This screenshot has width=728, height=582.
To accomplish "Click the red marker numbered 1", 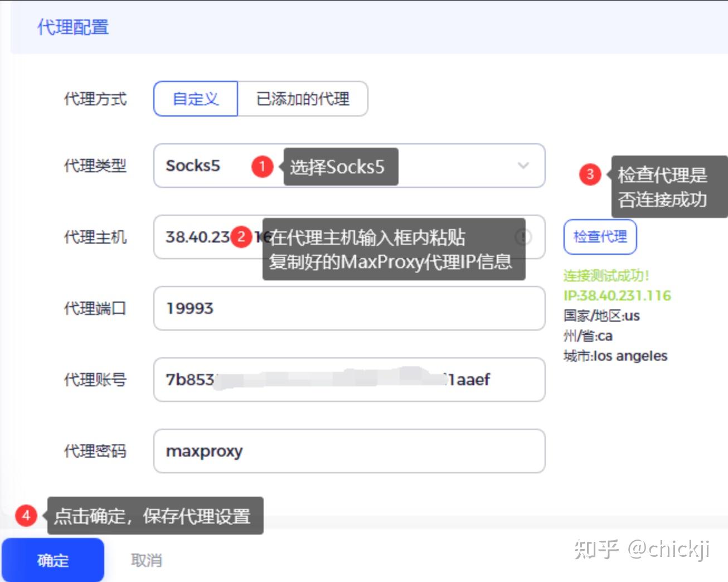I will (x=261, y=166).
